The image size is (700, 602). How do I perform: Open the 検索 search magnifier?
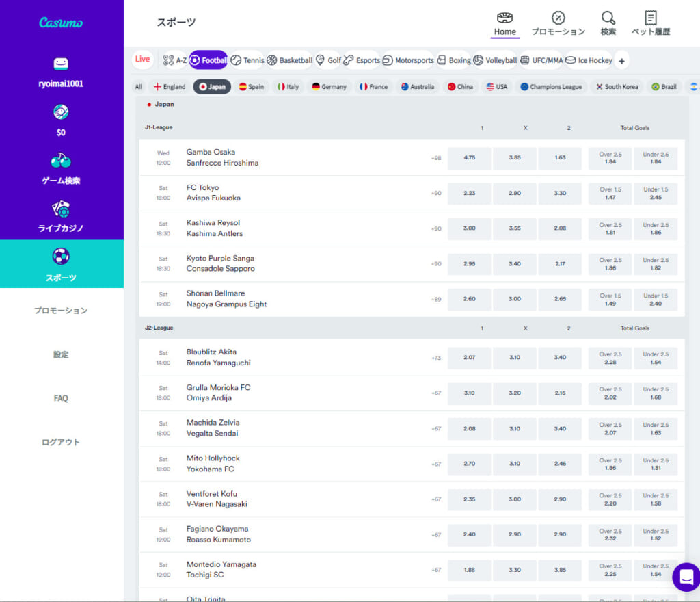coord(608,24)
